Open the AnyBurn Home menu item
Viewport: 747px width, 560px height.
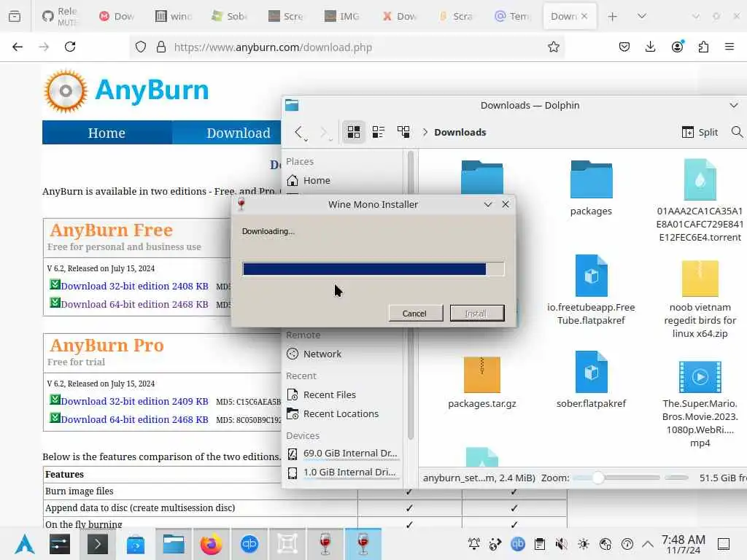coord(107,133)
